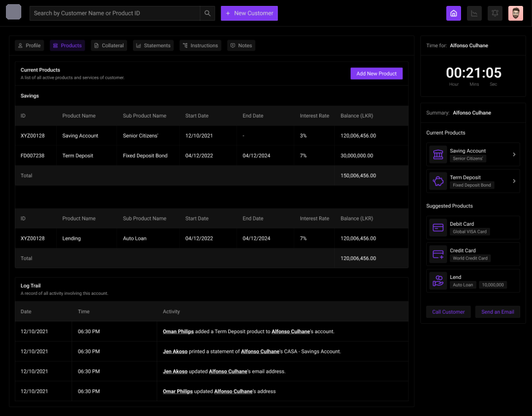The image size is (532, 416).
Task: Open Jen Akoso link in email entry
Action: coord(175,372)
